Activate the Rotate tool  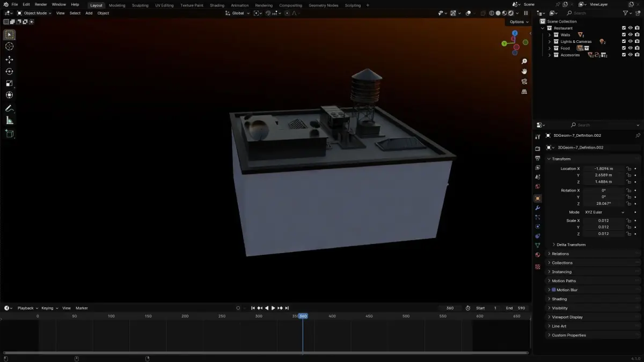(x=9, y=71)
